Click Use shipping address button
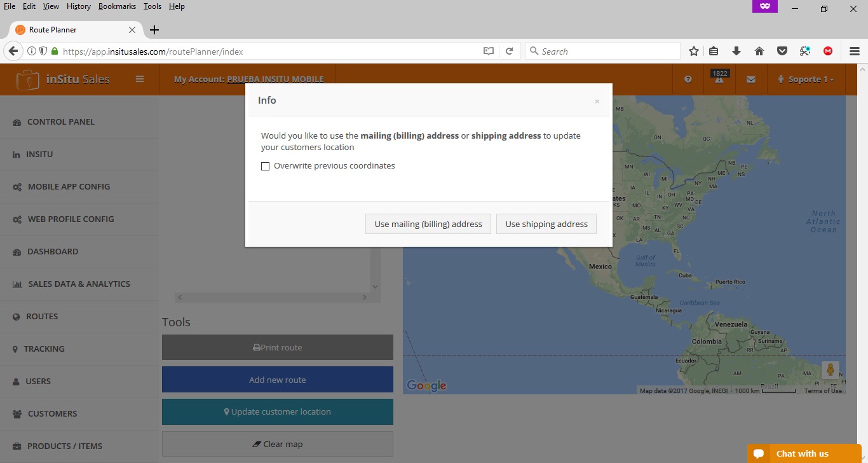This screenshot has width=868, height=463. 546,224
